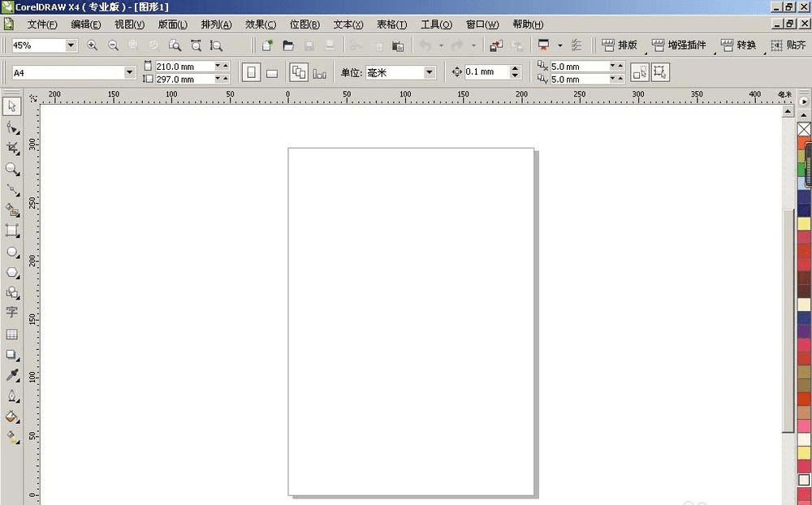Open the units (毫米) dropdown

point(430,73)
